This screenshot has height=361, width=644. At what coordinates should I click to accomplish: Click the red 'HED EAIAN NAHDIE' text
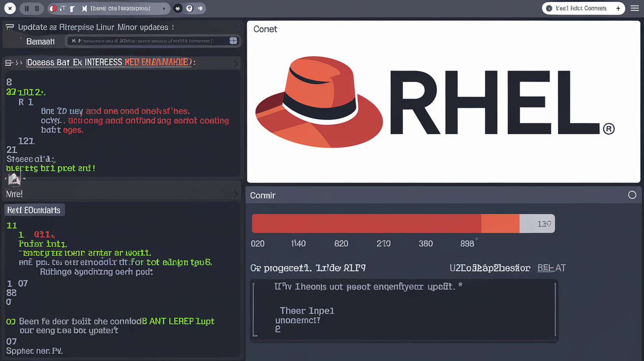point(157,63)
